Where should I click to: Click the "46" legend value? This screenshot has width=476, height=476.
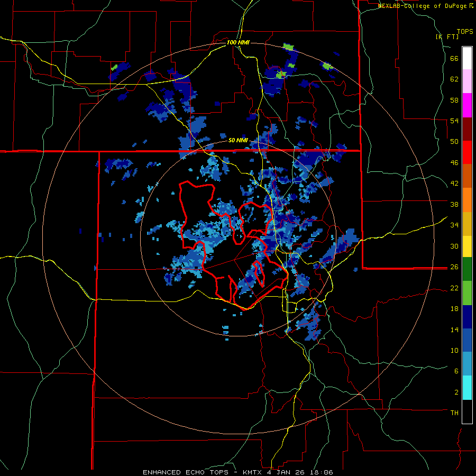[454, 163]
